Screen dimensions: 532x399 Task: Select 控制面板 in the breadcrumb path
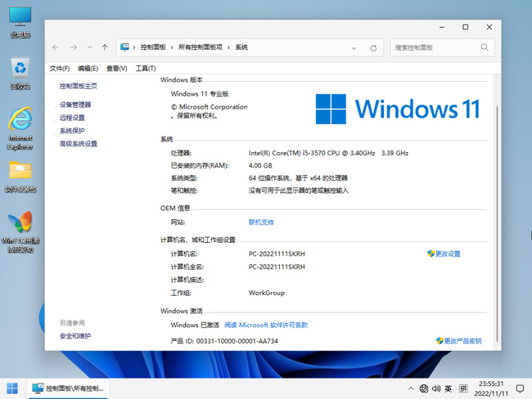153,47
